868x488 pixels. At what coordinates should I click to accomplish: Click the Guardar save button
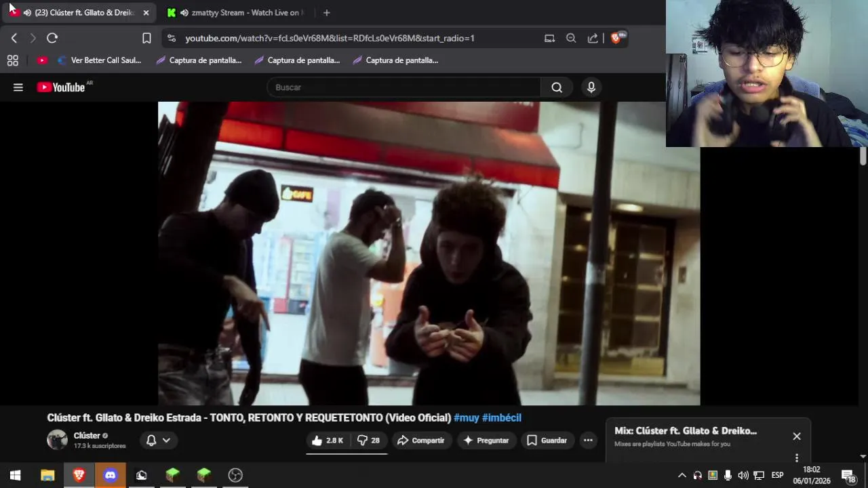point(547,441)
